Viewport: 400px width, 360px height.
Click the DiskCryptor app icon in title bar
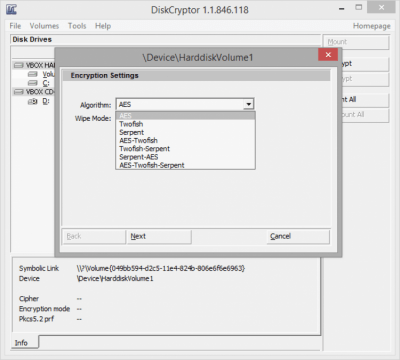point(11,9)
